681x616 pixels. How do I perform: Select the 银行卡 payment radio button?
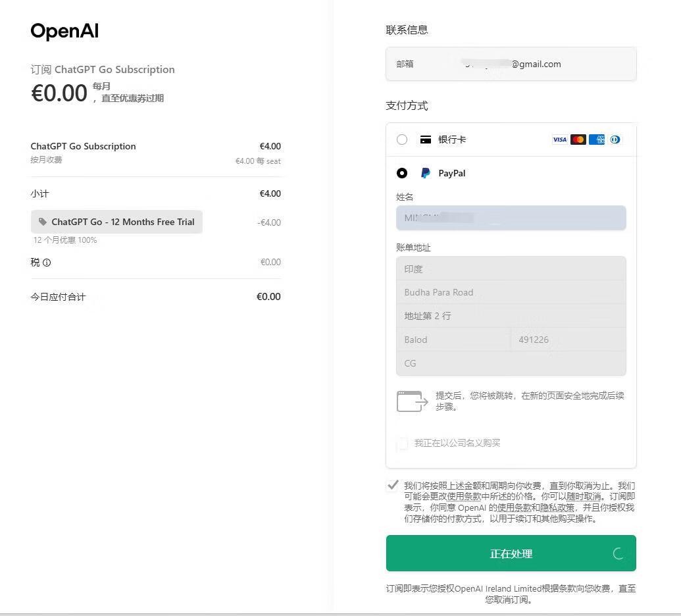click(x=402, y=140)
